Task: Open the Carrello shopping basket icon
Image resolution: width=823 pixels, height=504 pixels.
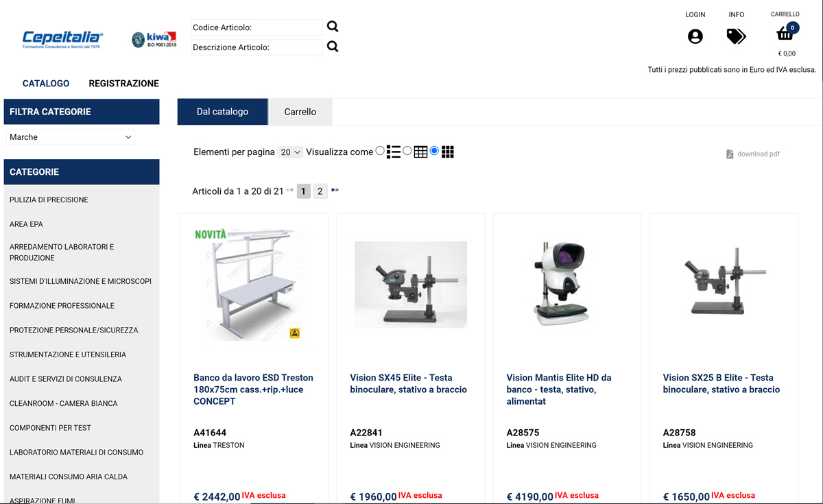Action: [785, 33]
